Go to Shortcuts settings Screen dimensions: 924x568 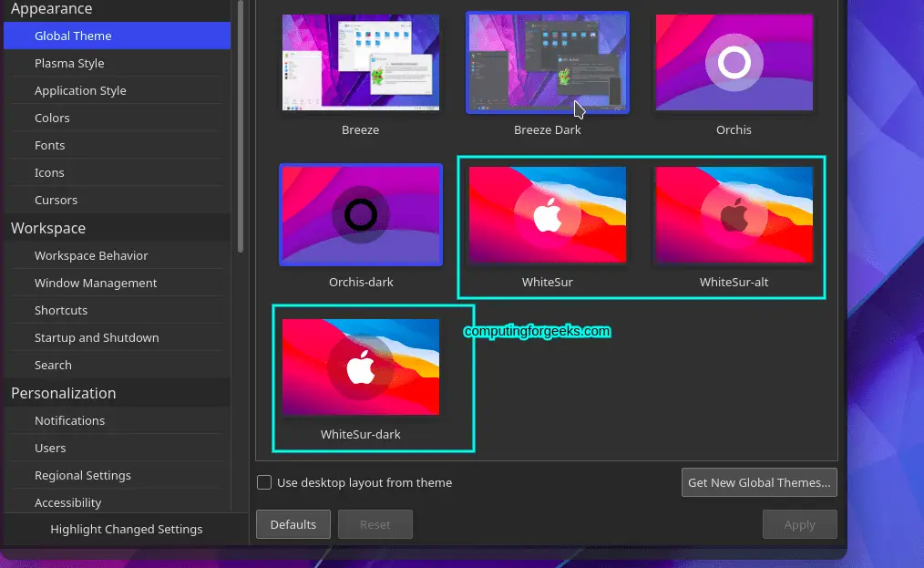tap(117, 310)
